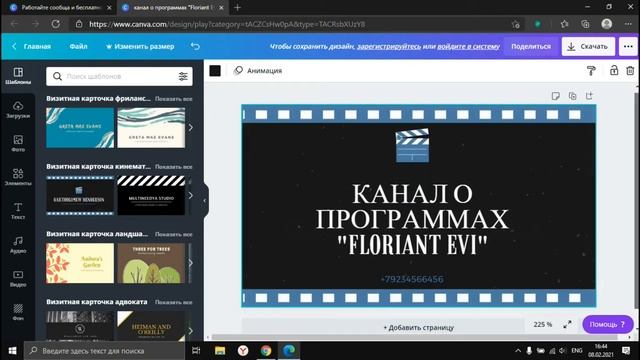Screen dimensions: 640x360
Task: Open Yandex browser from taskbar
Action: (x=243, y=351)
